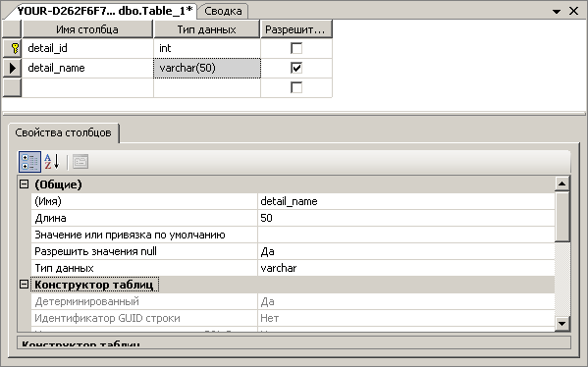Select the Длина property label
Screen dimensions: 588x367
point(144,218)
